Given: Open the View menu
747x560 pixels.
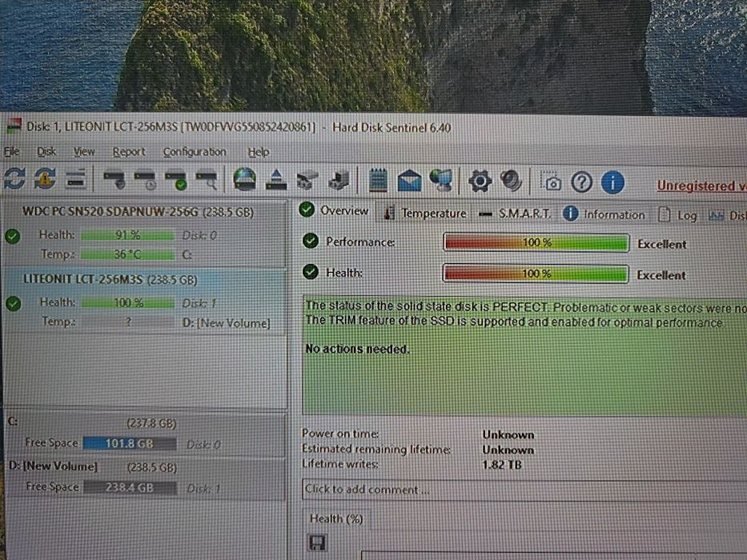Looking at the screenshot, I should 84,151.
